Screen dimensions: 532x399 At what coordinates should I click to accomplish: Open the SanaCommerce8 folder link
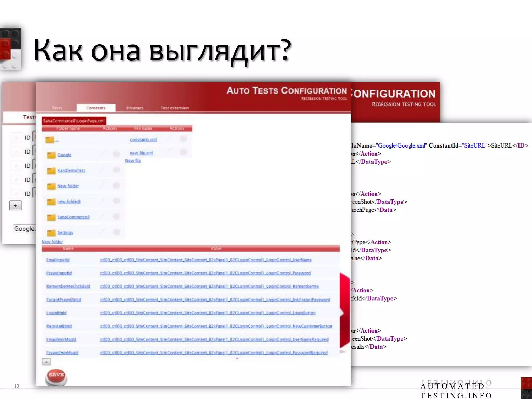(x=74, y=217)
